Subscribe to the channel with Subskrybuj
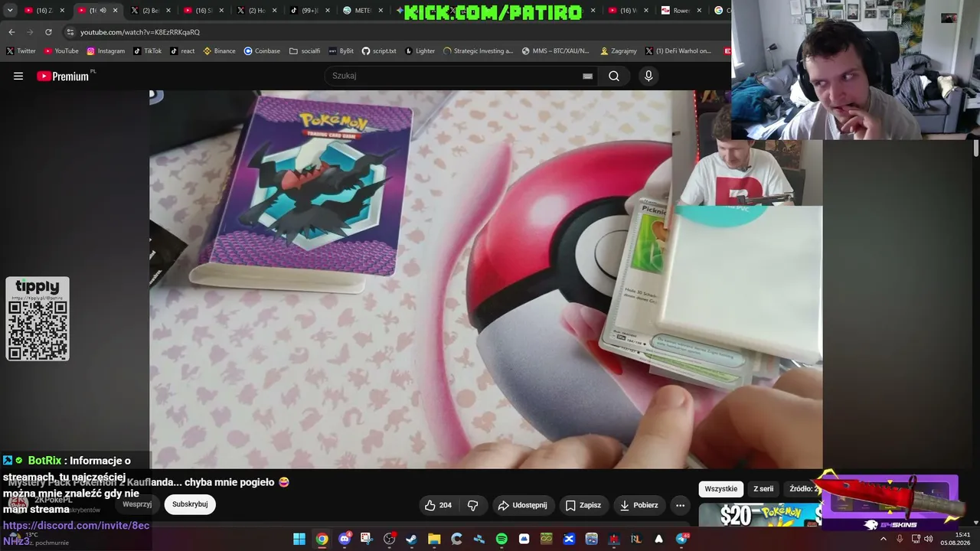This screenshot has height=551, width=980. [190, 504]
